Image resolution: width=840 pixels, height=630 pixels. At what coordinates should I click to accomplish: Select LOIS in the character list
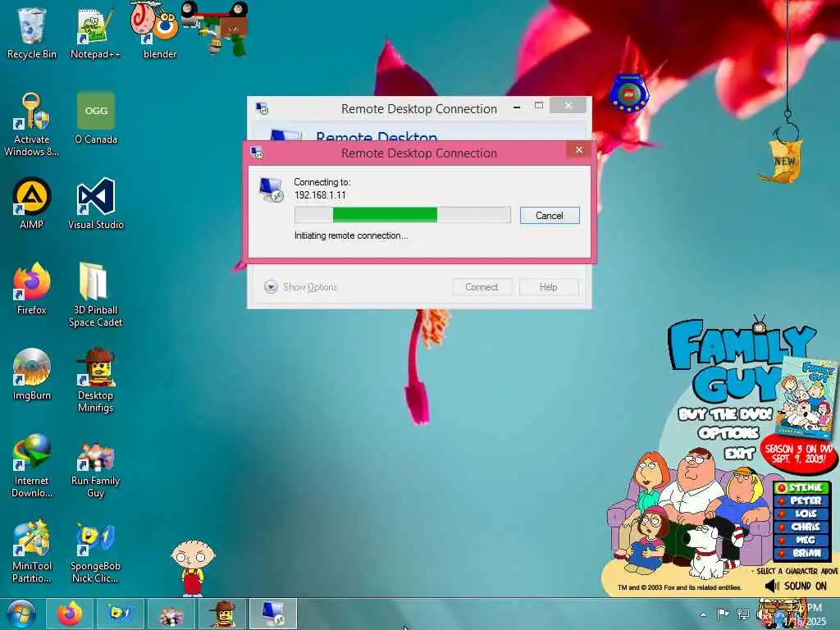tap(801, 514)
